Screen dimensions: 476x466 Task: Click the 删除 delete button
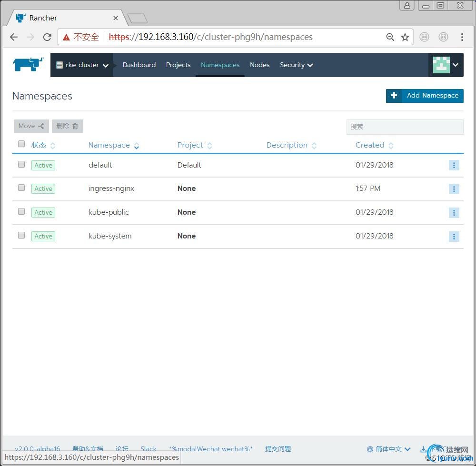point(68,126)
